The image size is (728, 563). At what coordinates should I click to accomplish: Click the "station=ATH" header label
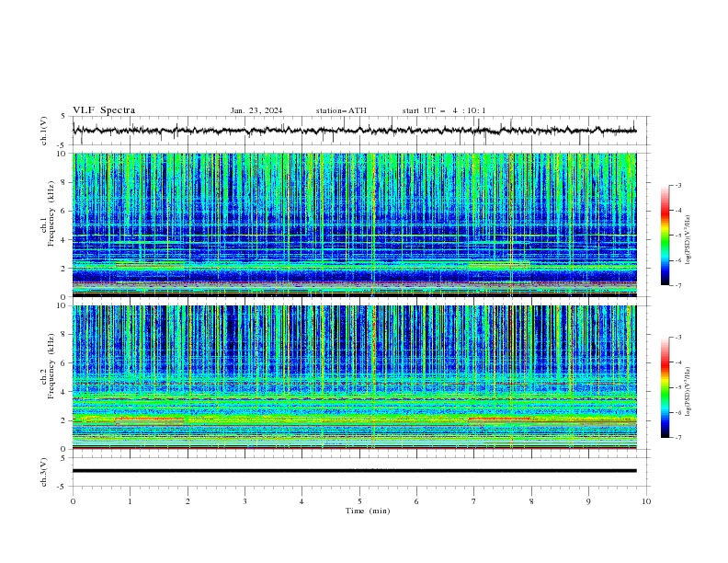click(341, 110)
